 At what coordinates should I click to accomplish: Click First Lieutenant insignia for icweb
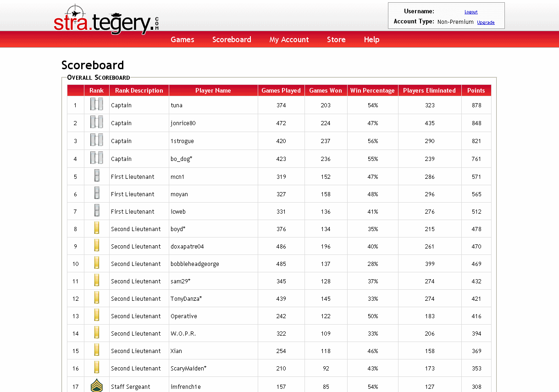coord(97,211)
